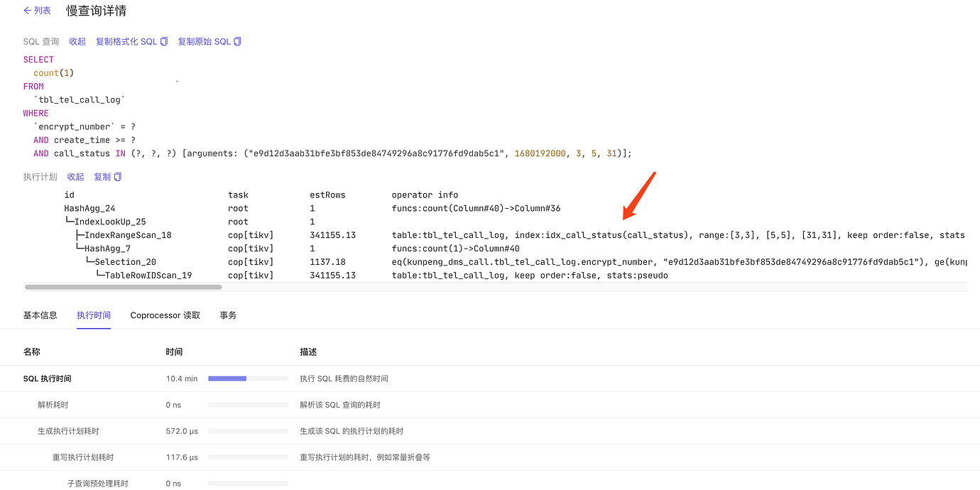Click the TableRowIDScan_19 operator row
Screen dimensions: 980x490
pos(148,276)
